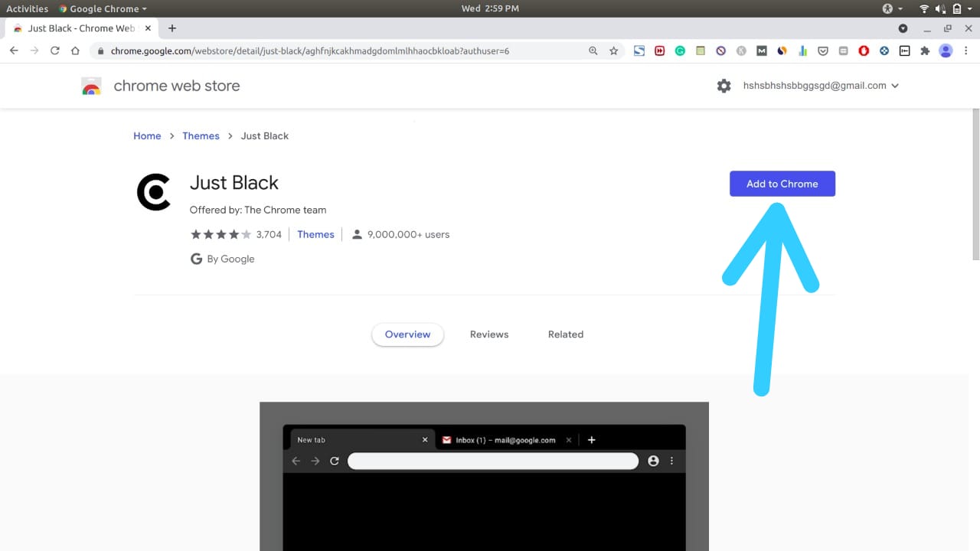Open the Google Chrome app menu

pos(103,8)
